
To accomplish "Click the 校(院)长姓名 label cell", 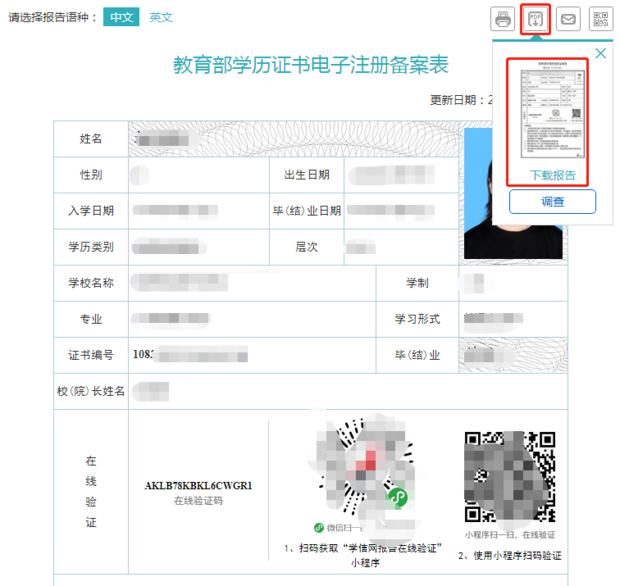I will click(x=91, y=391).
